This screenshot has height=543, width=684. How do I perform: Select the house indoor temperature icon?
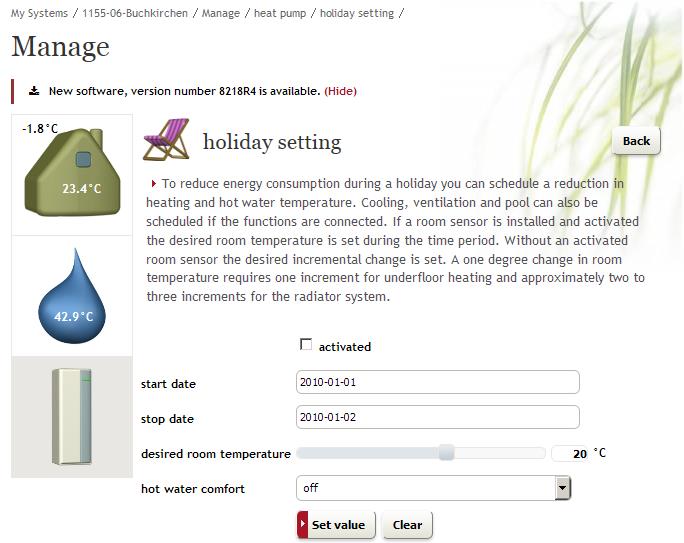[72, 171]
